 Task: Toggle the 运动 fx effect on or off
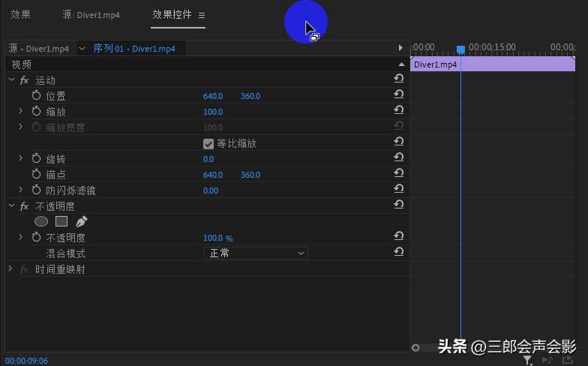tap(24, 80)
